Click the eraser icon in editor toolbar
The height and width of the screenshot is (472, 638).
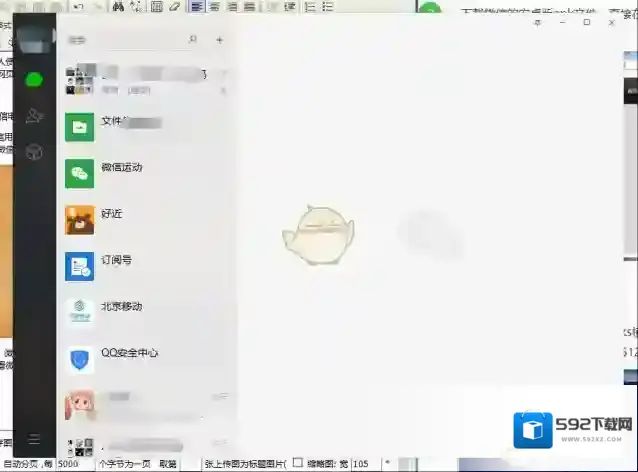click(x=175, y=7)
